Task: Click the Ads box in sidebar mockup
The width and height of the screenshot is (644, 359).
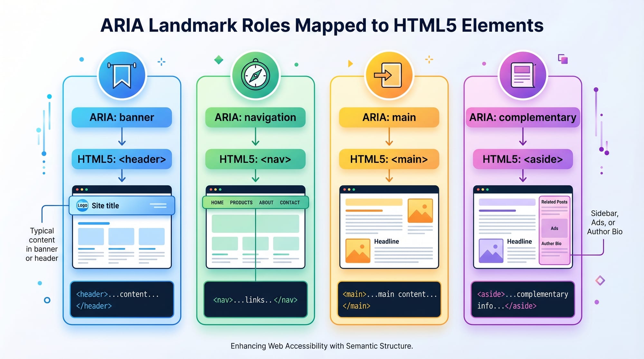Action: 554,228
